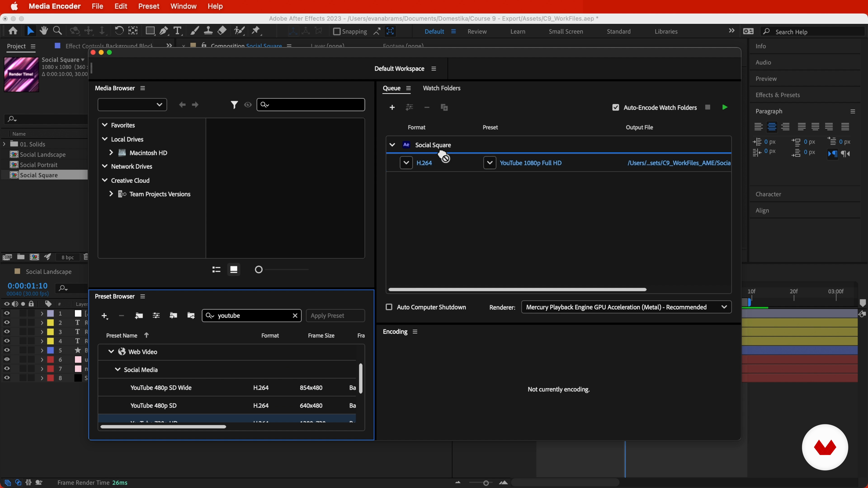Clear the youtube preset search
Image resolution: width=868 pixels, height=488 pixels.
click(x=295, y=316)
